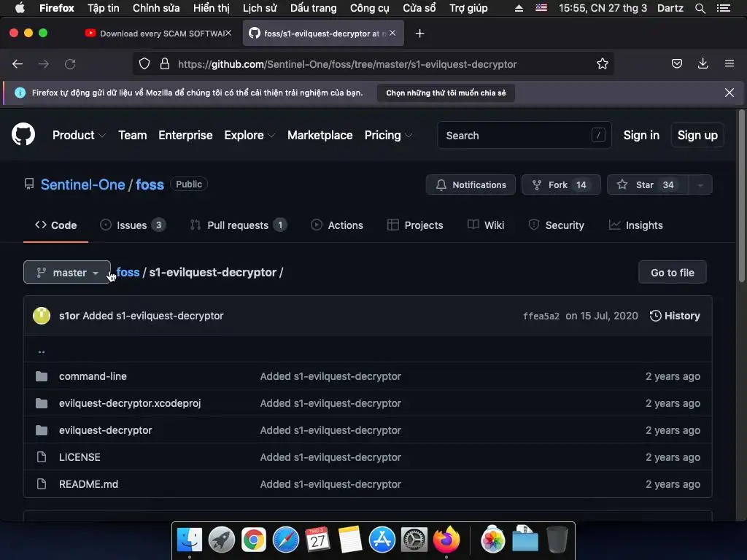Open the Sentinel-One owner link
This screenshot has height=560, width=747.
point(83,184)
